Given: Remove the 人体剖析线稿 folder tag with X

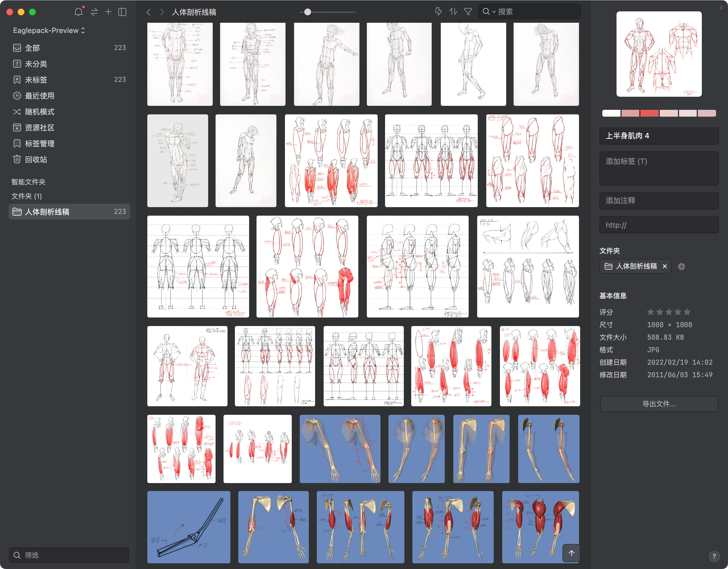Looking at the screenshot, I should coord(665,266).
